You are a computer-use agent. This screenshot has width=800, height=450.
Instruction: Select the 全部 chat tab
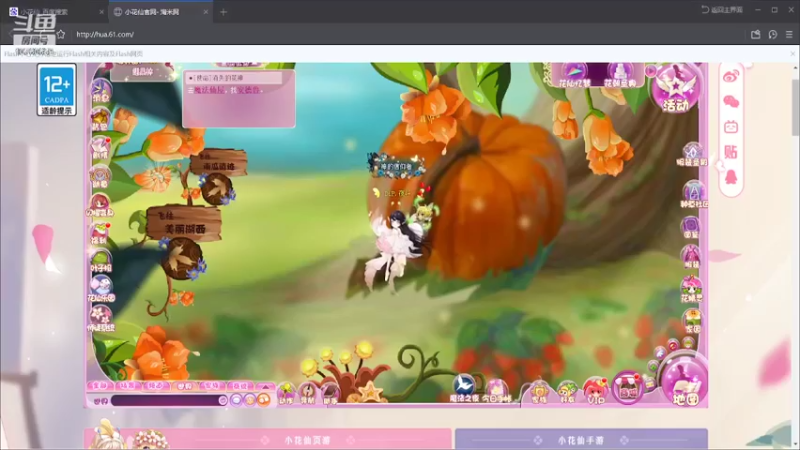coord(100,386)
